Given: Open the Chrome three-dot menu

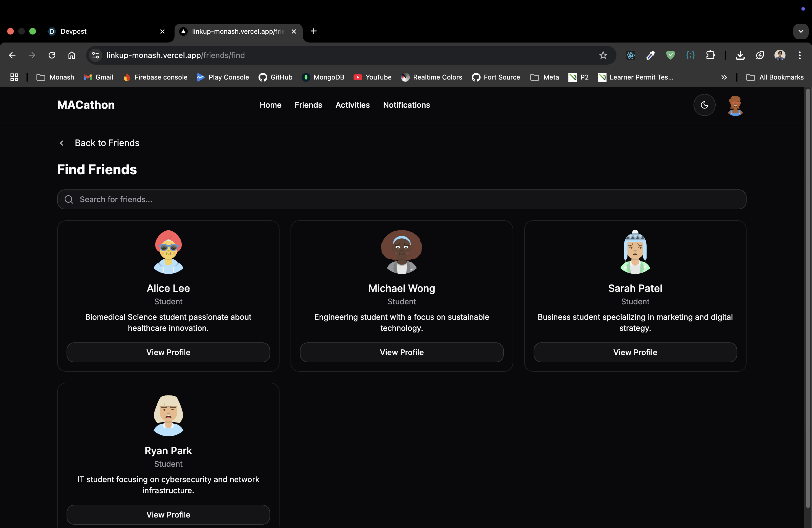Looking at the screenshot, I should [x=800, y=55].
